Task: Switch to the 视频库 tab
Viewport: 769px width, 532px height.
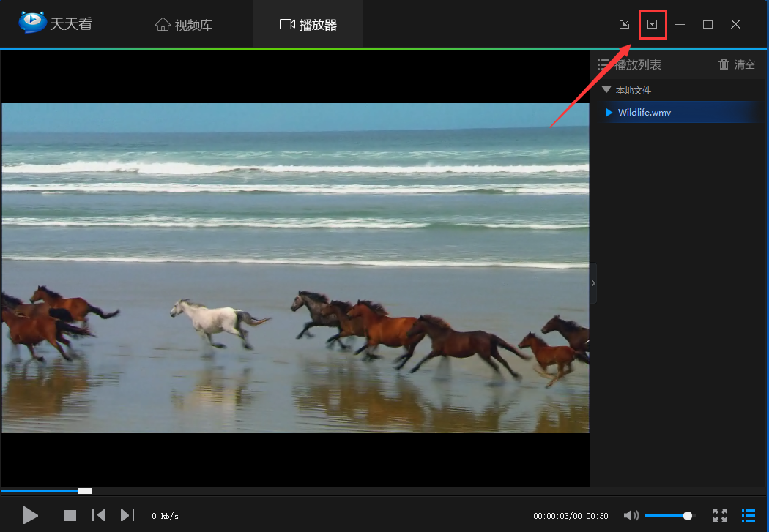Action: coord(185,25)
